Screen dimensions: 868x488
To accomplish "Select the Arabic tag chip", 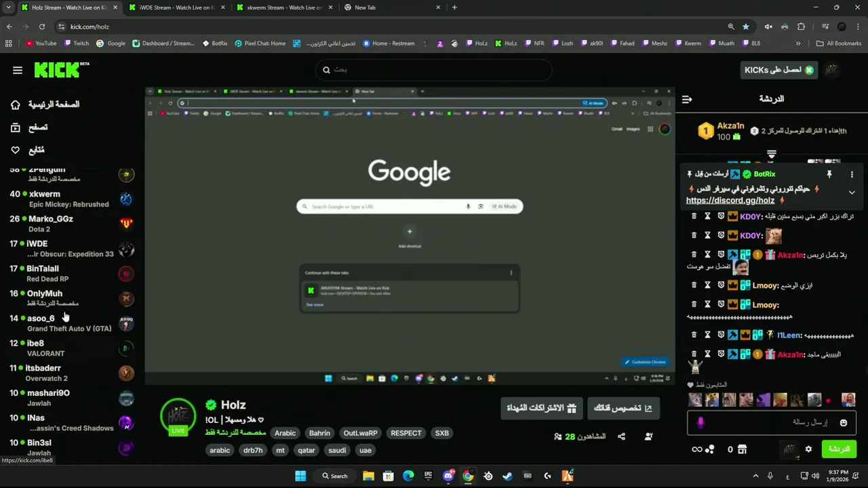I will click(x=285, y=433).
